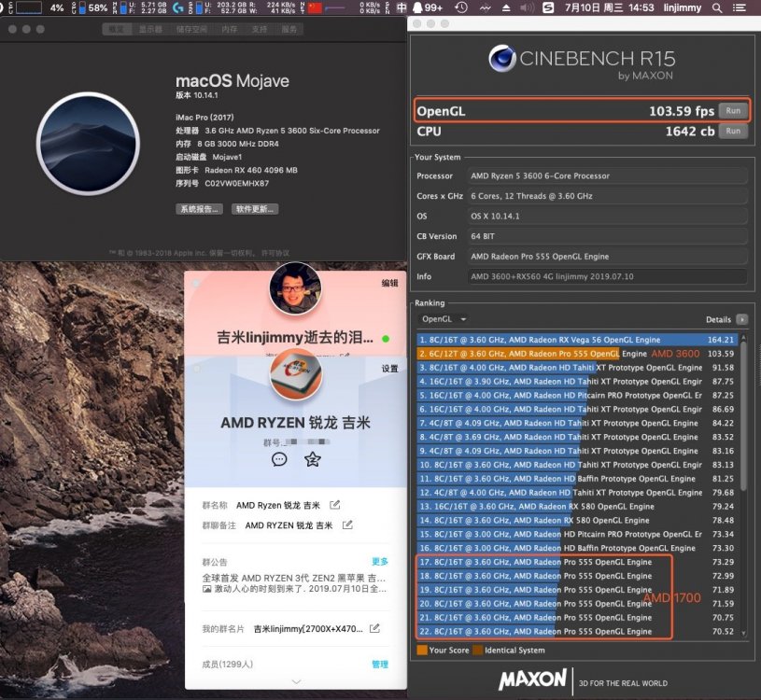Click the green online status dot

(x=386, y=339)
